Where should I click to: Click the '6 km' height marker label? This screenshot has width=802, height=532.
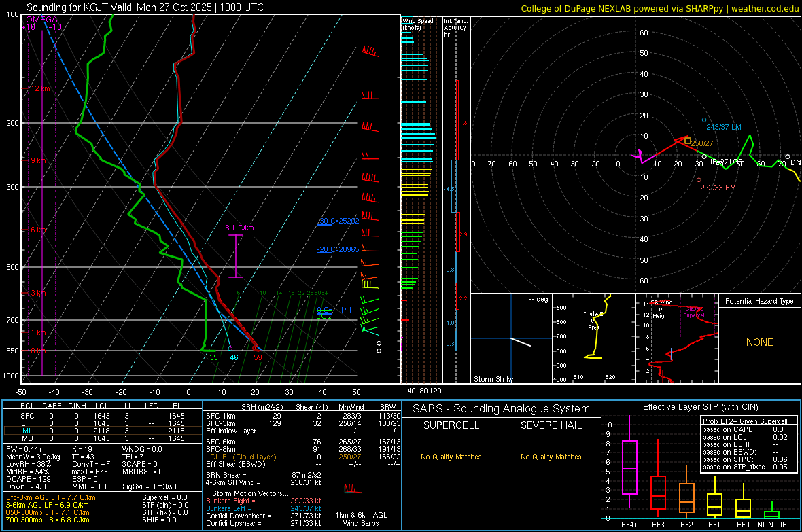click(38, 230)
